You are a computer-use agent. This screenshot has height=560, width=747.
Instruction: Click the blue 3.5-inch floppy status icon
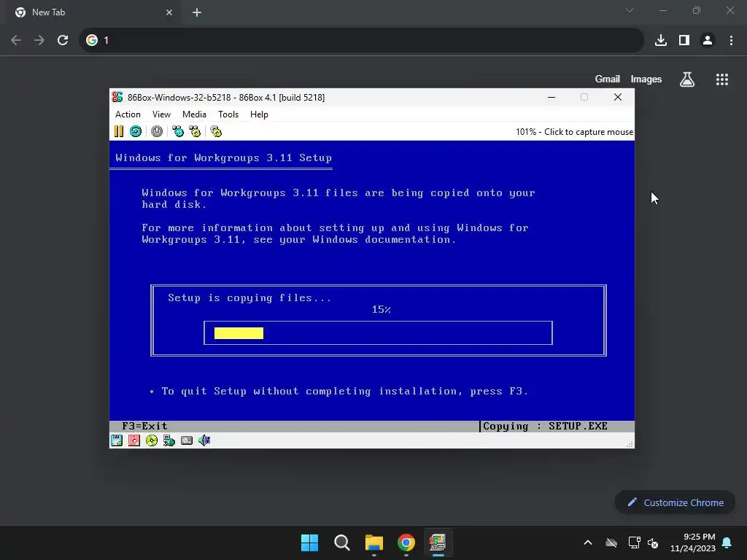(117, 440)
